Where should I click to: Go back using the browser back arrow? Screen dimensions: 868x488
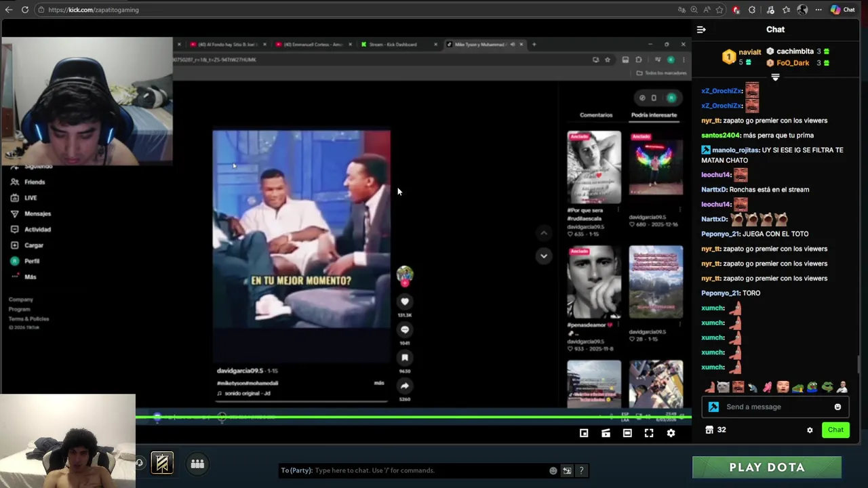[x=9, y=9]
